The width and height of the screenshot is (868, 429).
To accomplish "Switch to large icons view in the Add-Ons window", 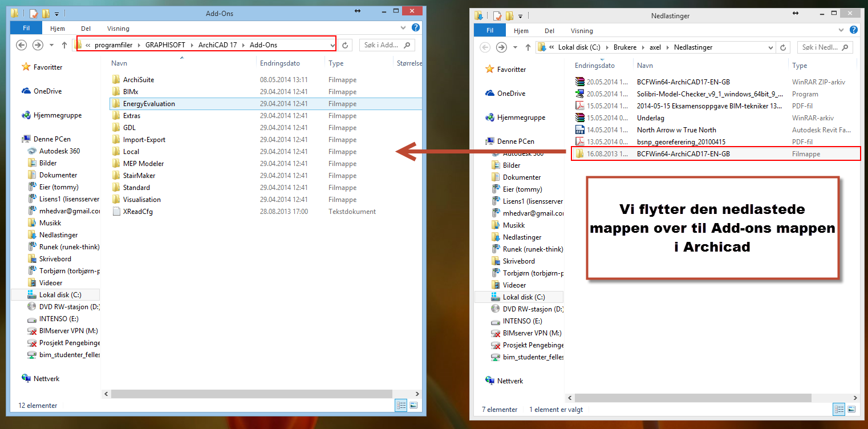I will pos(413,405).
